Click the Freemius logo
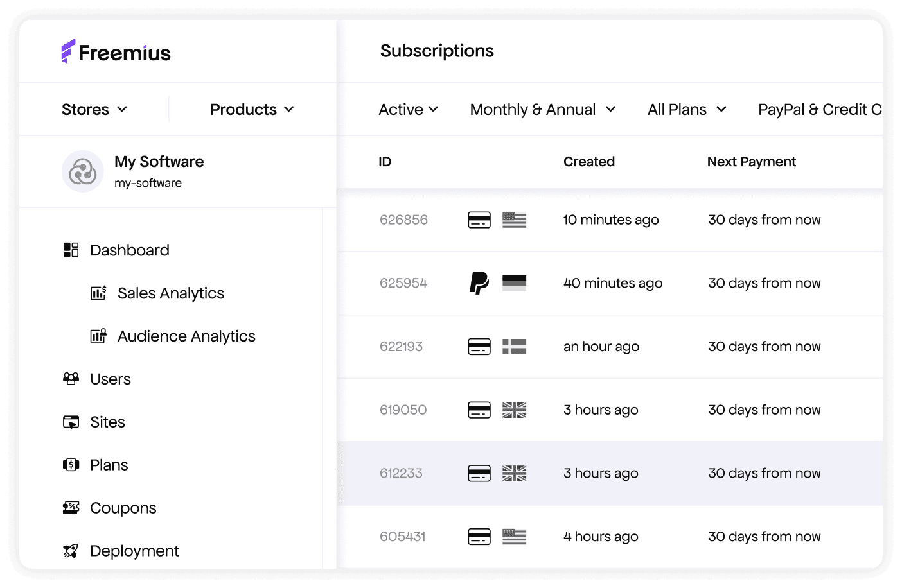This screenshot has height=588, width=902. (x=116, y=52)
